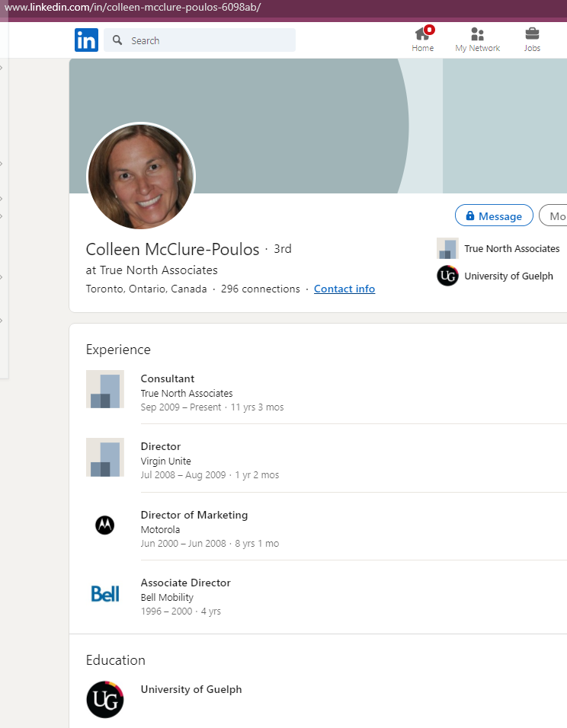Click the search magnifier icon

pyautogui.click(x=117, y=40)
